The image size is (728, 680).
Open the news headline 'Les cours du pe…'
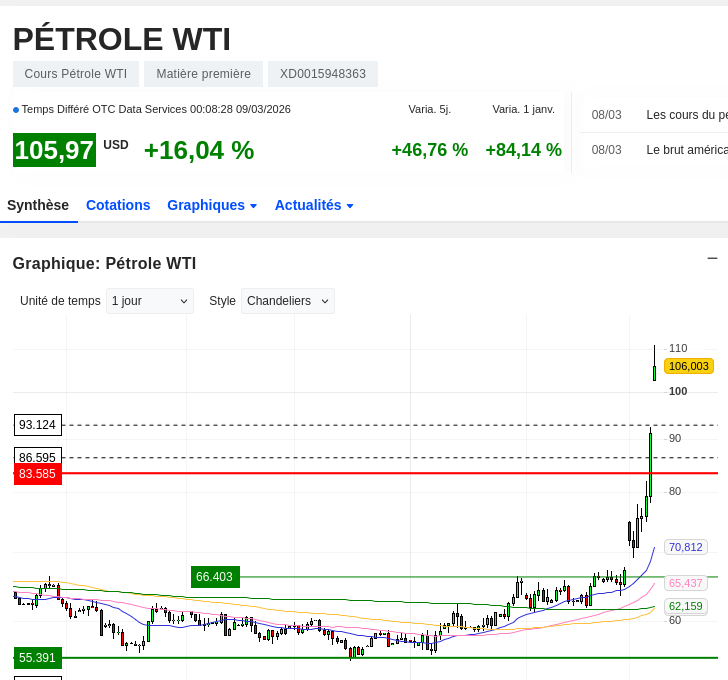pyautogui.click(x=687, y=115)
